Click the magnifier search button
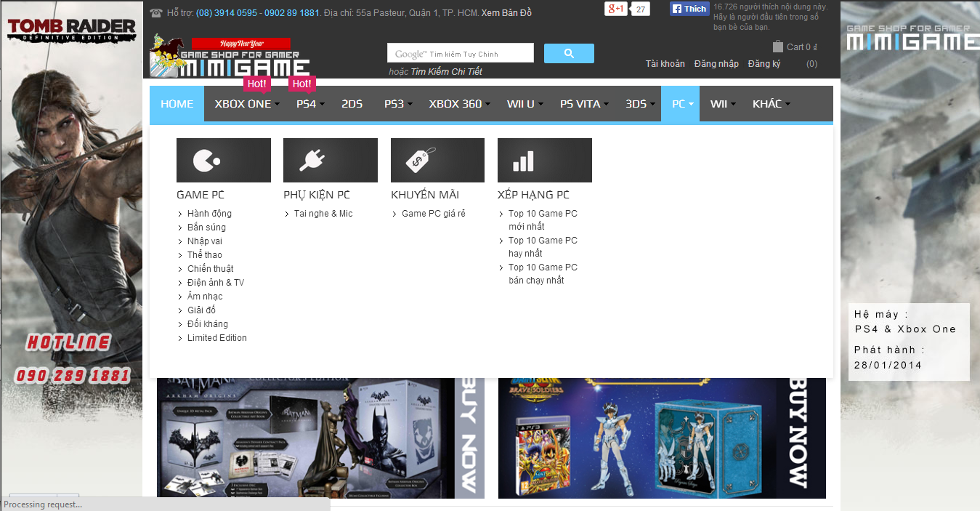This screenshot has height=511, width=980. click(x=569, y=53)
